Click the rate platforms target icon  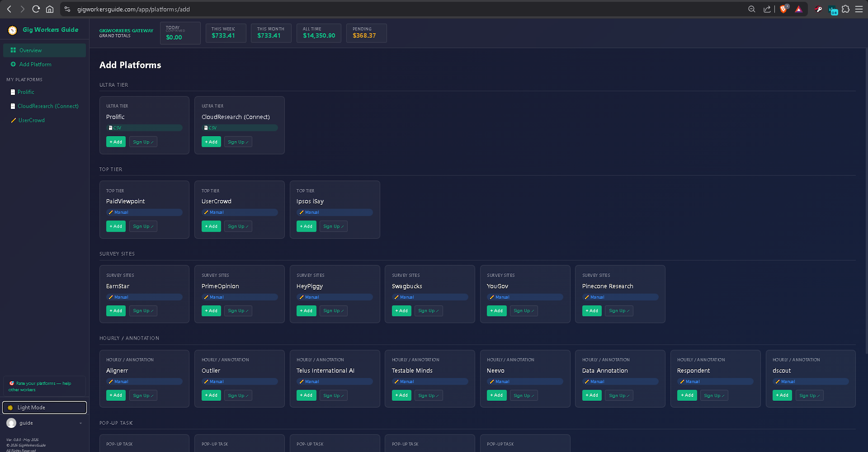tap(12, 383)
